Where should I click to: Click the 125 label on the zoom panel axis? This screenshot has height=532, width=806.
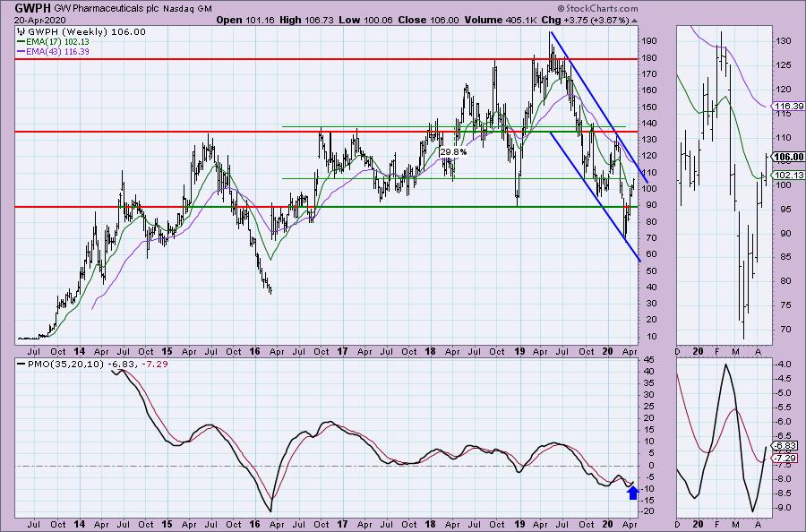click(782, 64)
